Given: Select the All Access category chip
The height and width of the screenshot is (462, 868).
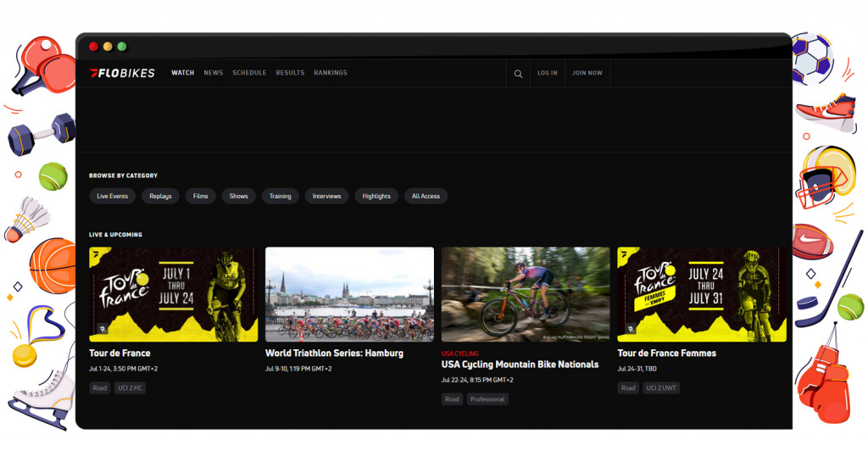Looking at the screenshot, I should (426, 196).
